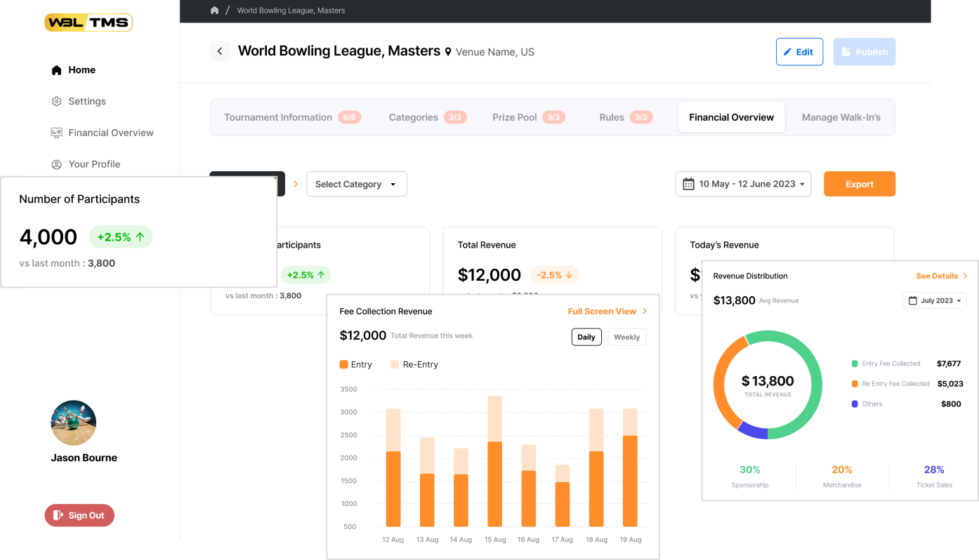Open the July 2023 month dropdown

point(935,300)
